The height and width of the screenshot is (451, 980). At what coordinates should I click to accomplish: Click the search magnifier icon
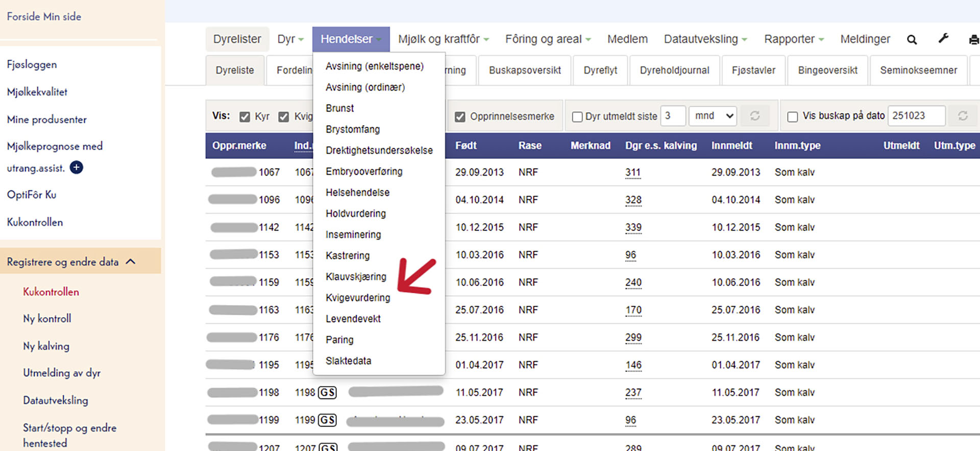tap(912, 39)
